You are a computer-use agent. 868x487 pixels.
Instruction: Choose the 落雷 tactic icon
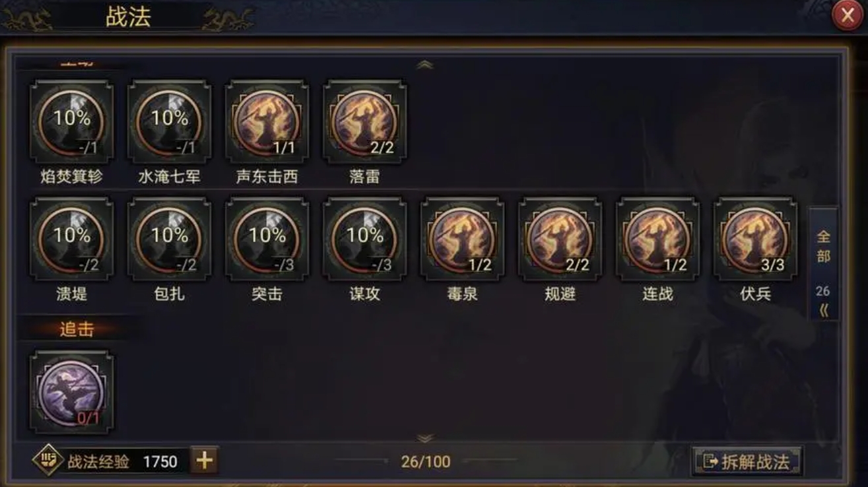[x=364, y=122]
